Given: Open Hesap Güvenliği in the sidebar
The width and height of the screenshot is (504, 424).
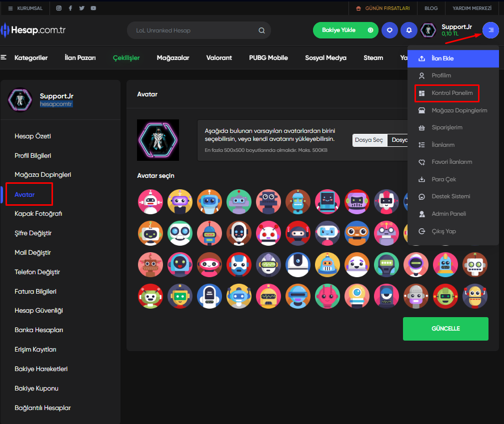Looking at the screenshot, I should tap(38, 310).
